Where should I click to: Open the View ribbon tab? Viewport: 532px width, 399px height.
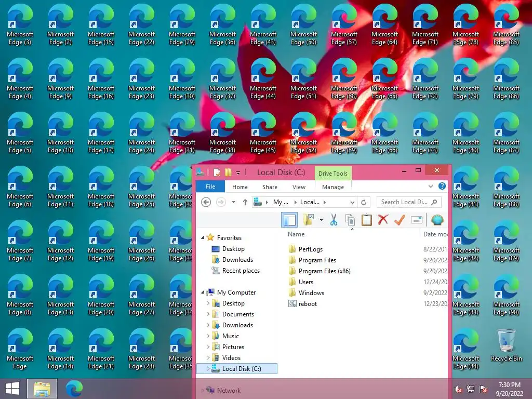(x=299, y=187)
